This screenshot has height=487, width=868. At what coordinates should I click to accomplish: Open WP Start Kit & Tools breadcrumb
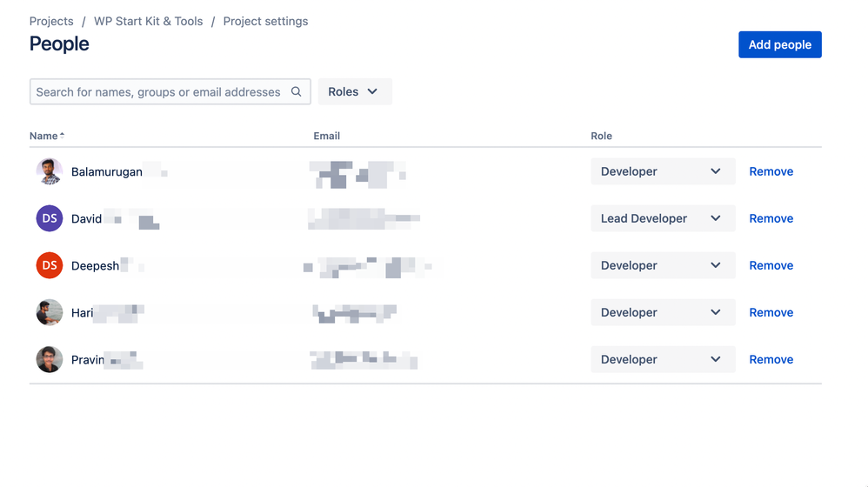click(149, 22)
